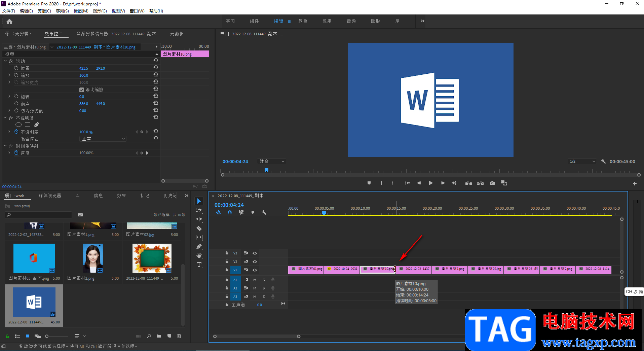Image resolution: width=644 pixels, height=351 pixels.
Task: Play the program monitor
Action: [430, 183]
